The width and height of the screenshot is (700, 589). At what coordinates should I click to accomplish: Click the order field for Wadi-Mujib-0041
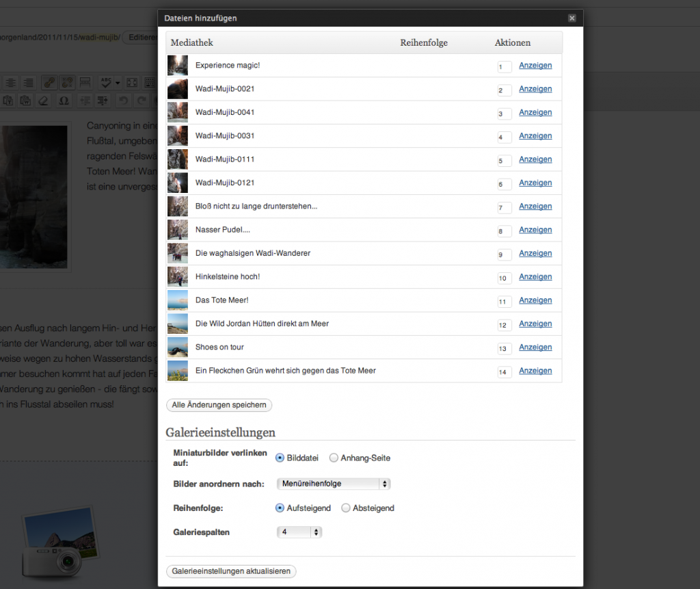tap(504, 114)
